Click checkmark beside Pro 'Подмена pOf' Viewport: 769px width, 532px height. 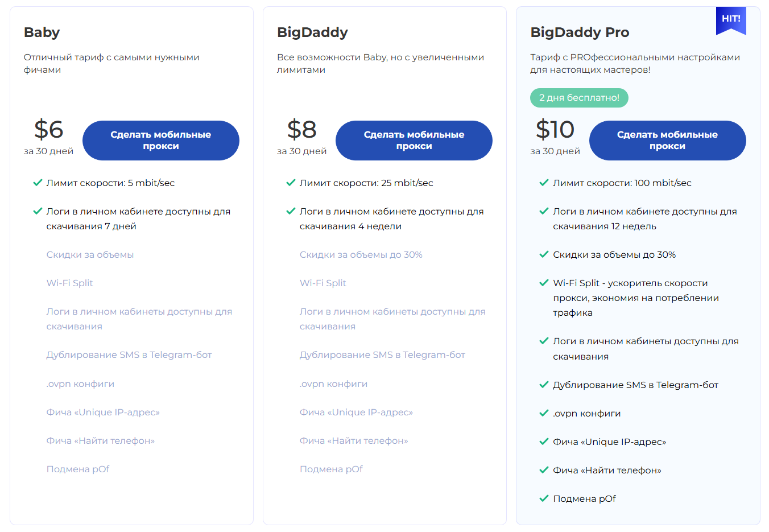(x=544, y=498)
